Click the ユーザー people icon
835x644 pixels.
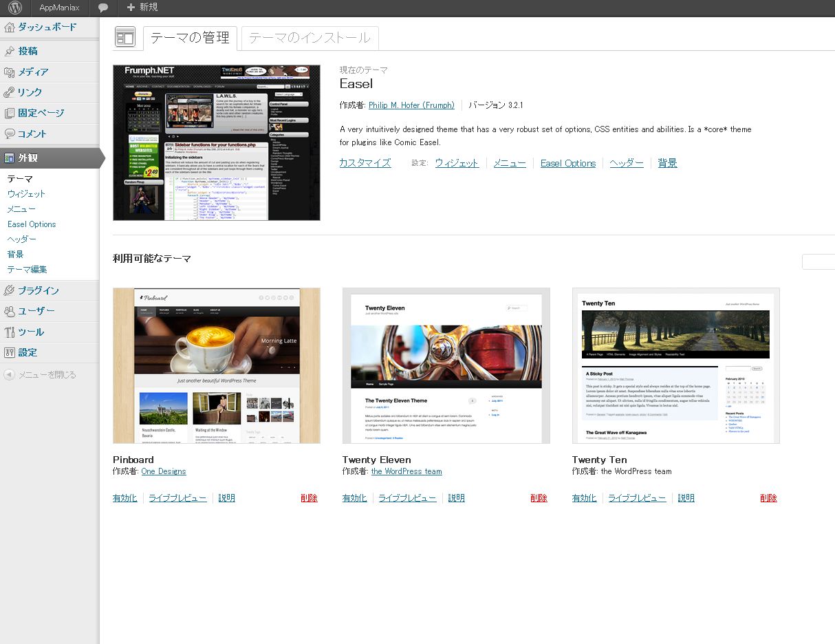10,311
